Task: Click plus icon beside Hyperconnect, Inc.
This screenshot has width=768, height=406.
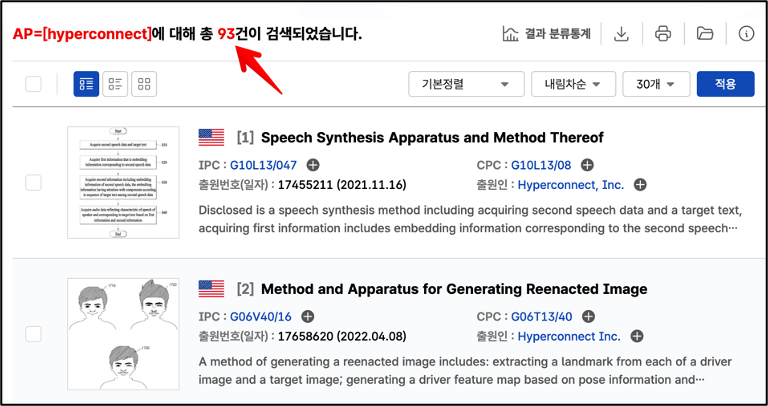Action: 640,185
